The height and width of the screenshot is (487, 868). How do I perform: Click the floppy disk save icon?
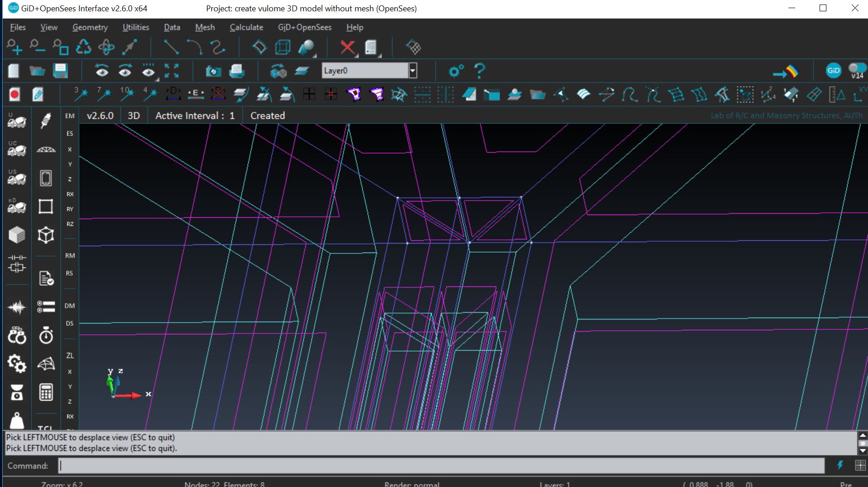[60, 71]
